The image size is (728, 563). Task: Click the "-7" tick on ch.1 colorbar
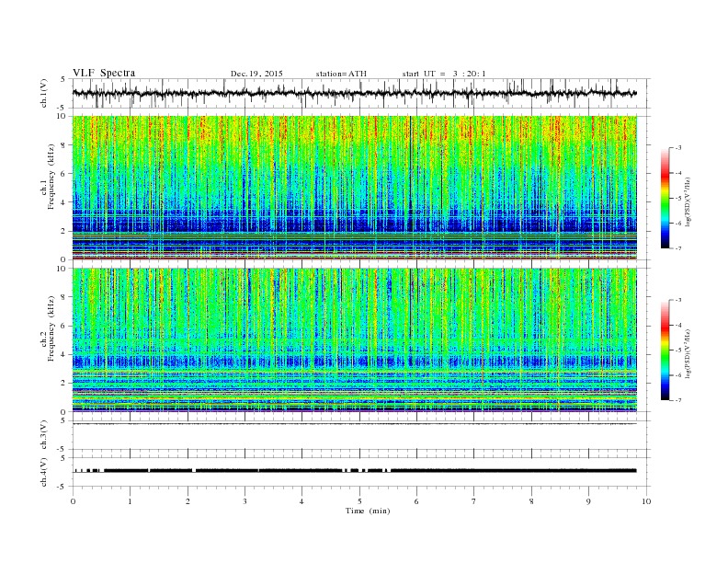click(678, 248)
